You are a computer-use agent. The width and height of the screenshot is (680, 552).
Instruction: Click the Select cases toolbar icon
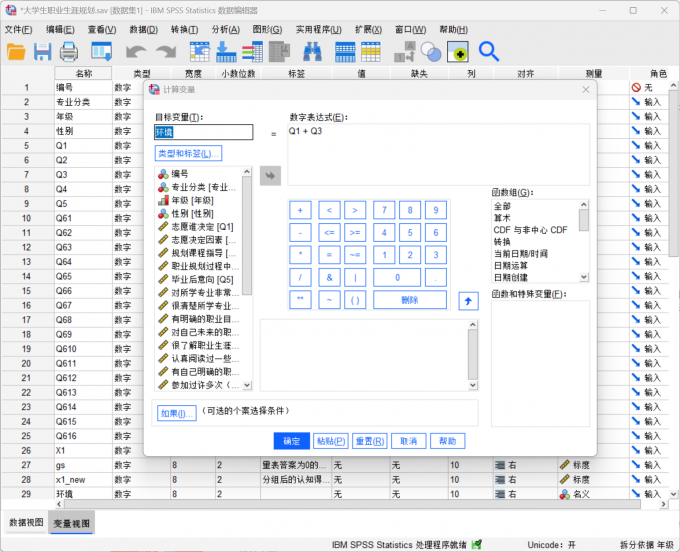point(371,52)
